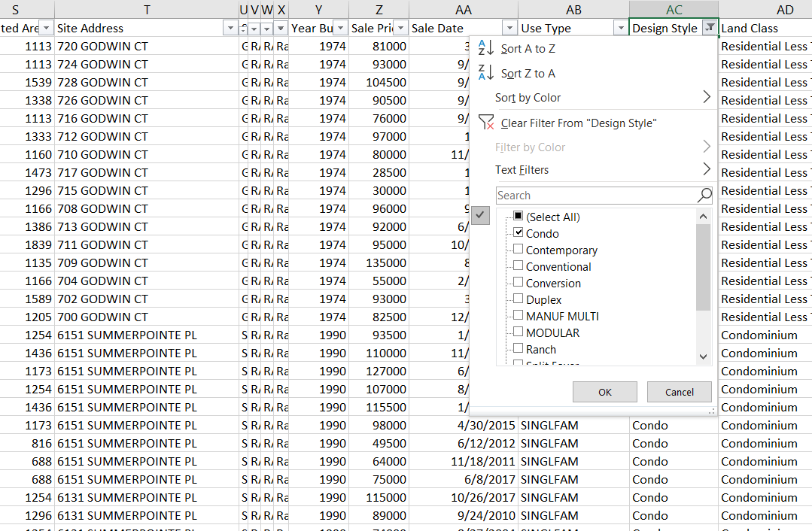Screen dimensions: 812x531
Task: Select sale price cell 49500
Action: pos(379,444)
